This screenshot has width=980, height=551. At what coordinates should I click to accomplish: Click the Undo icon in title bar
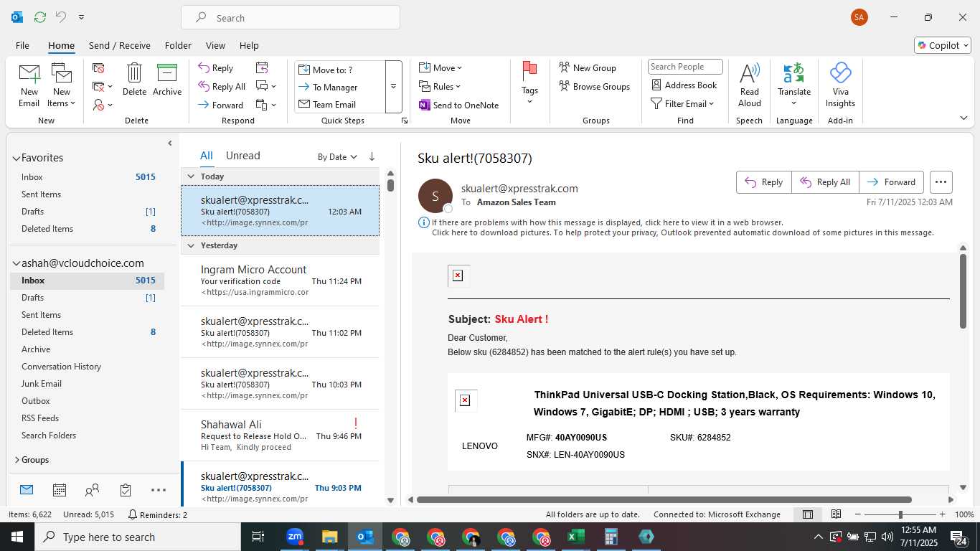click(61, 17)
